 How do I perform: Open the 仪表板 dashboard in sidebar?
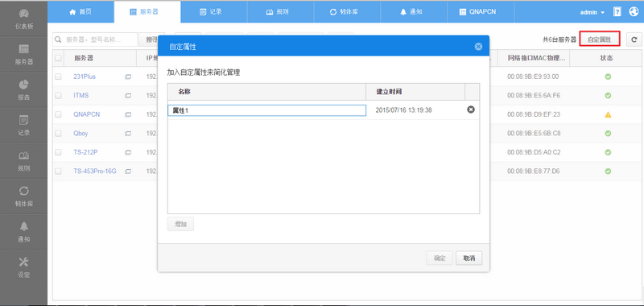pos(24,19)
